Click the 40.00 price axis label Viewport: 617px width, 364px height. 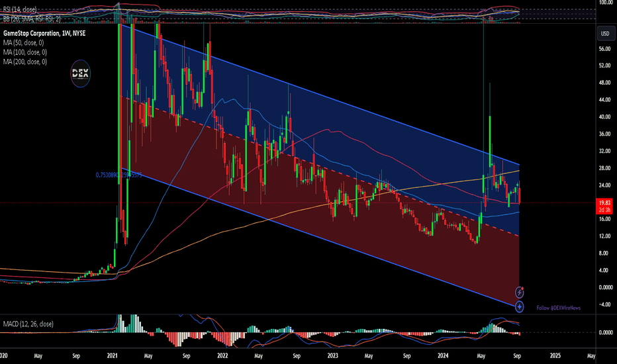point(604,117)
